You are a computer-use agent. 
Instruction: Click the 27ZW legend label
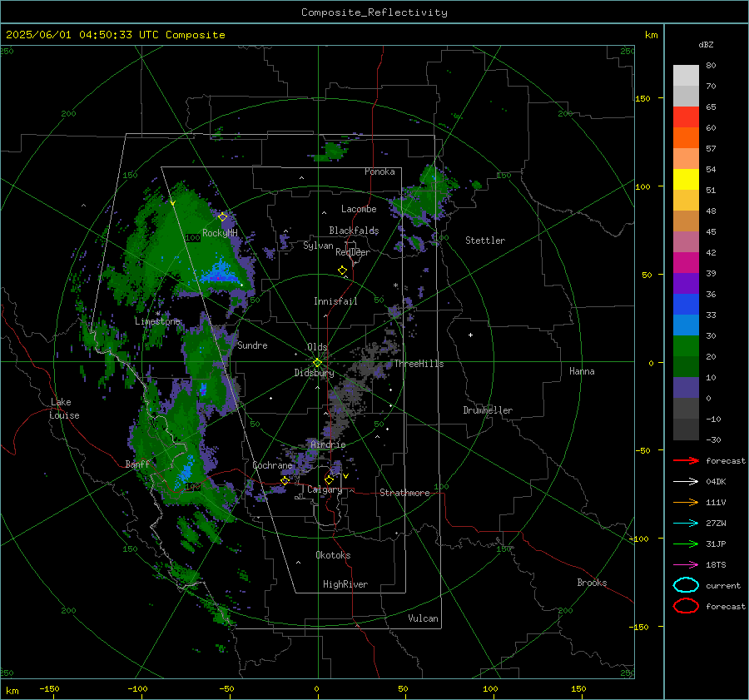[x=716, y=524]
